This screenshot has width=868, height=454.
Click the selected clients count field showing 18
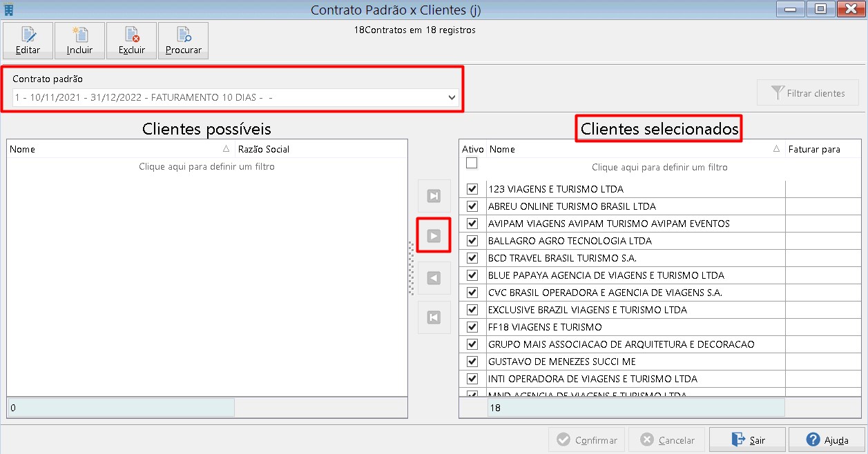[636, 408]
